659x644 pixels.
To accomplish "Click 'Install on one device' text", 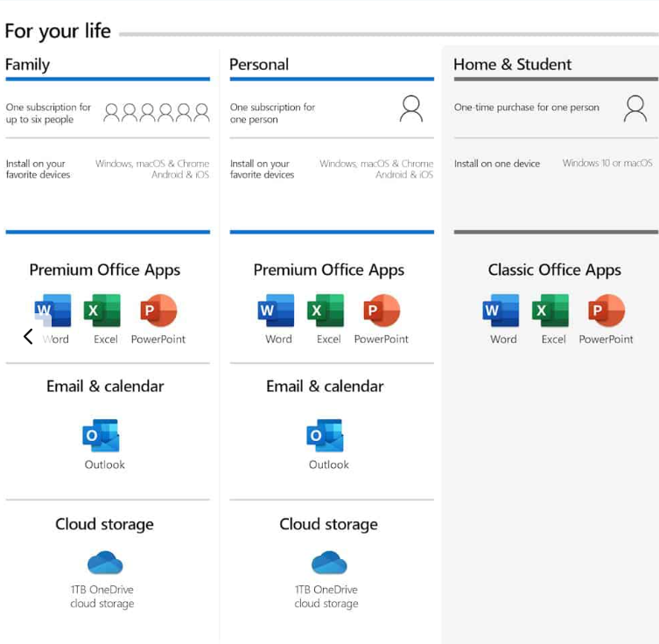I will click(x=497, y=164).
